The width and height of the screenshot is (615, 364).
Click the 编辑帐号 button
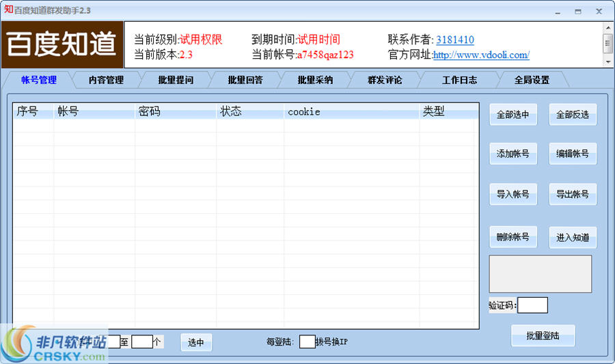[x=573, y=154]
